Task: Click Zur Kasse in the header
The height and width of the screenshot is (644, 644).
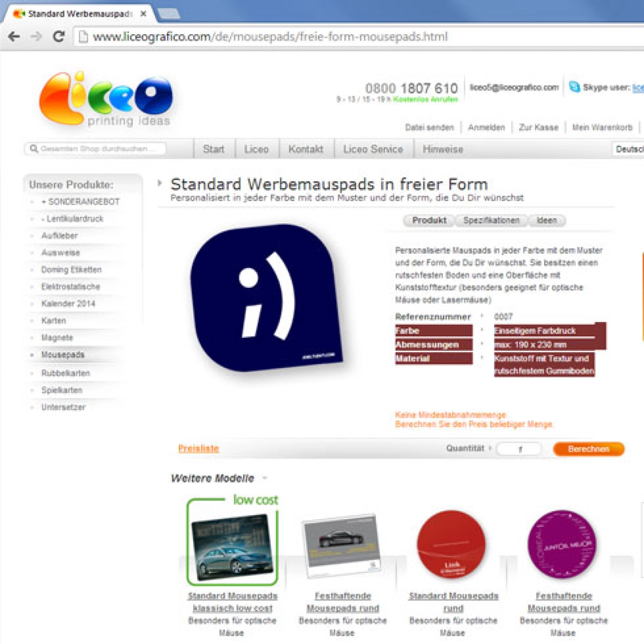Action: pos(538,127)
